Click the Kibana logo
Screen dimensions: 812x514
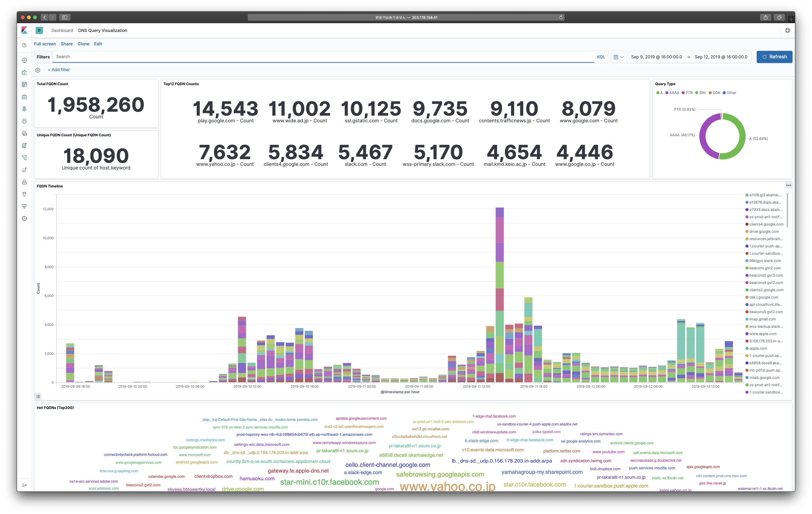[24, 30]
